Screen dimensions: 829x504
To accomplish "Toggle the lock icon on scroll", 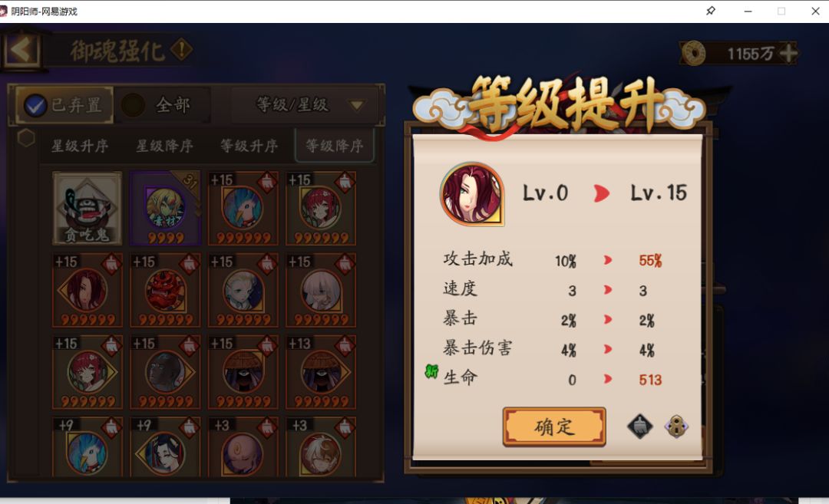I will coord(676,427).
